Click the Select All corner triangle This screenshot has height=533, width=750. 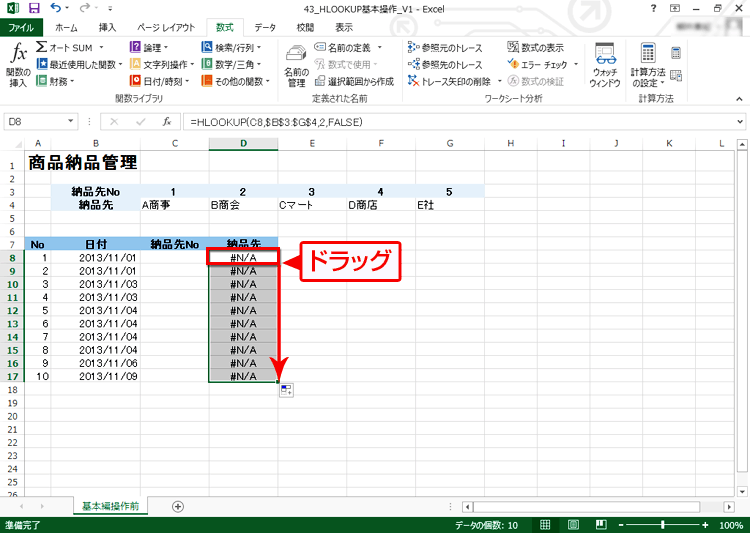coord(16,144)
